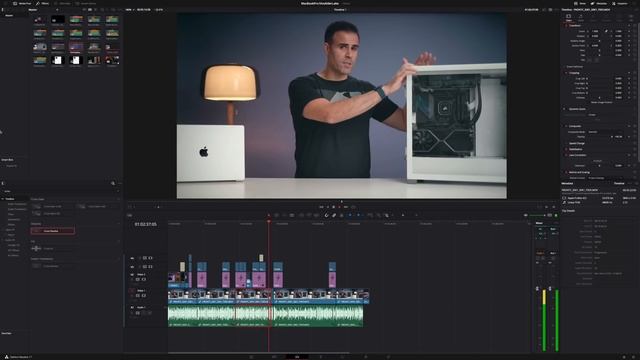
Task: Click the play reverse transport button
Action: (328, 207)
